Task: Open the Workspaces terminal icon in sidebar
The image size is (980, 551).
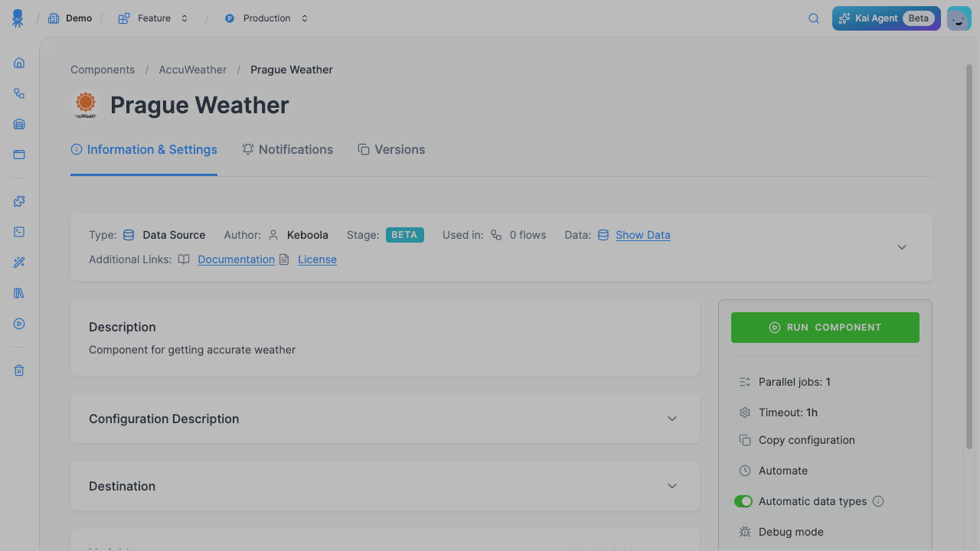Action: (19, 232)
